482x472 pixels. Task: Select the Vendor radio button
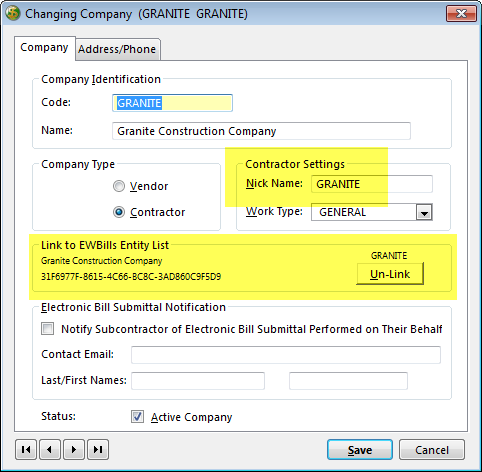(x=119, y=186)
